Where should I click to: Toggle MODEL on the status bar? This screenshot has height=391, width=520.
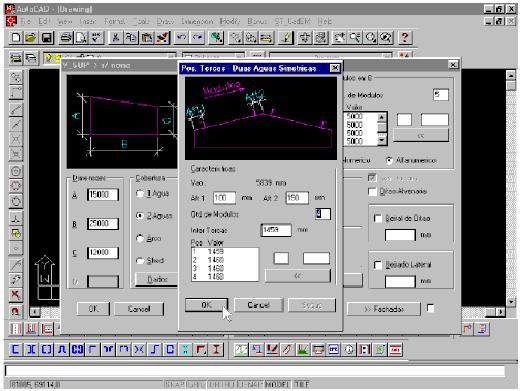coord(277,384)
